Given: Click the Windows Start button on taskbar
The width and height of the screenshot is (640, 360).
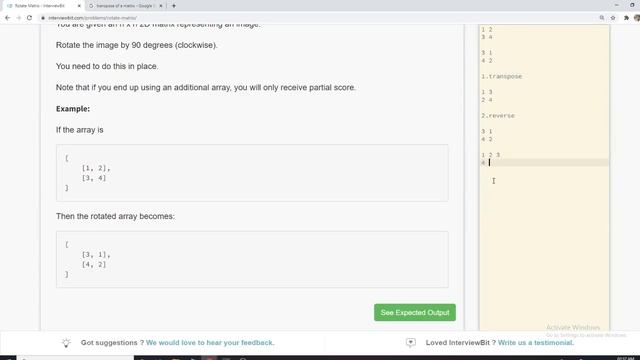Looking at the screenshot, I should [x=8, y=358].
